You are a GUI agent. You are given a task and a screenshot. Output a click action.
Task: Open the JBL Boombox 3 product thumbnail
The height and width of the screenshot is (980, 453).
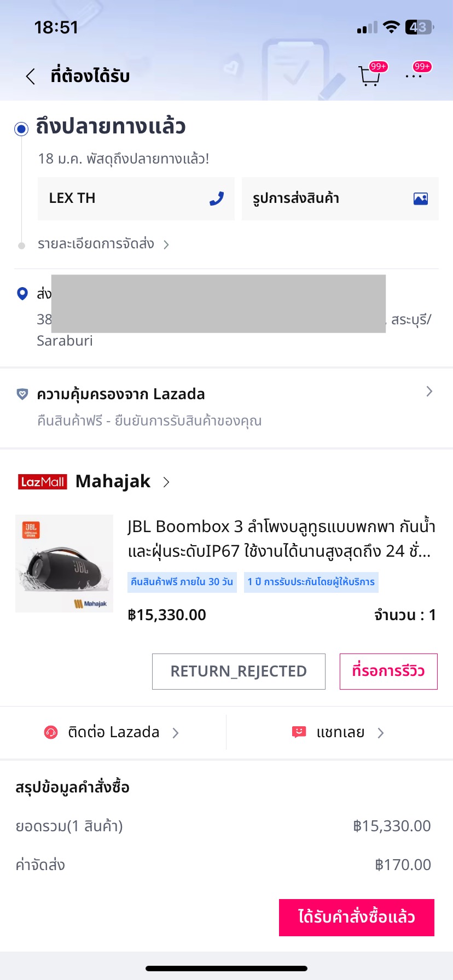pyautogui.click(x=65, y=563)
